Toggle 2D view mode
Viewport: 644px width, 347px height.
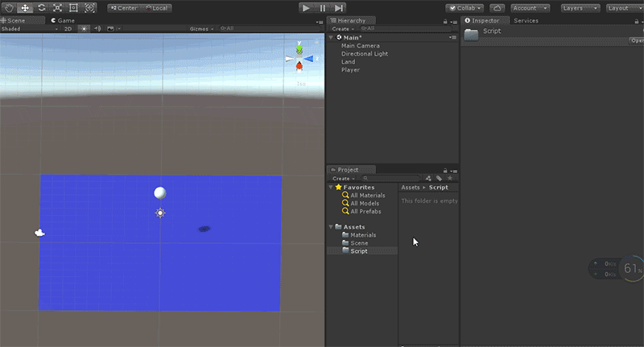(x=68, y=29)
